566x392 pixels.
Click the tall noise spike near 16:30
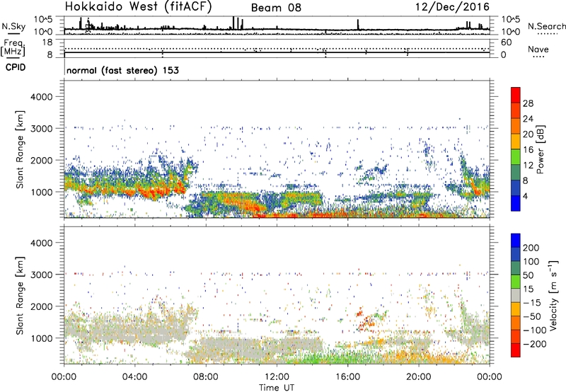358,24
